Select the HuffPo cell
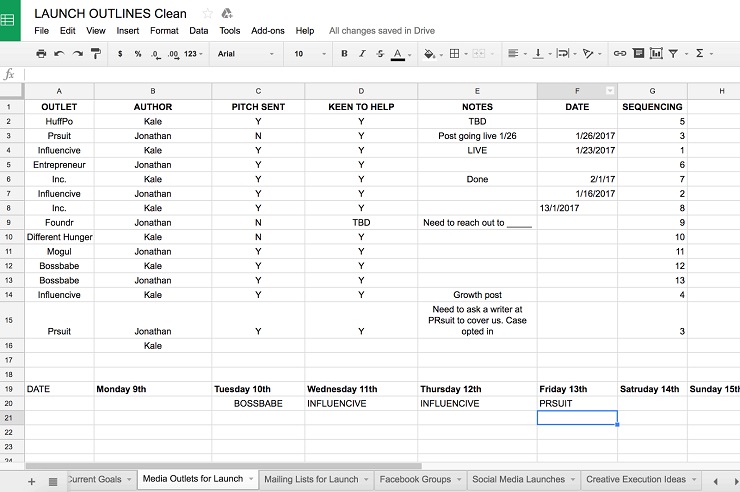The image size is (740, 492). [59, 121]
